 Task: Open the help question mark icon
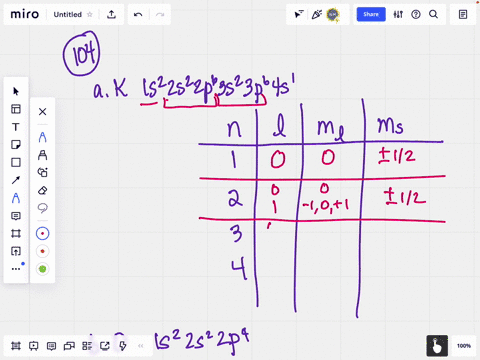(416, 14)
